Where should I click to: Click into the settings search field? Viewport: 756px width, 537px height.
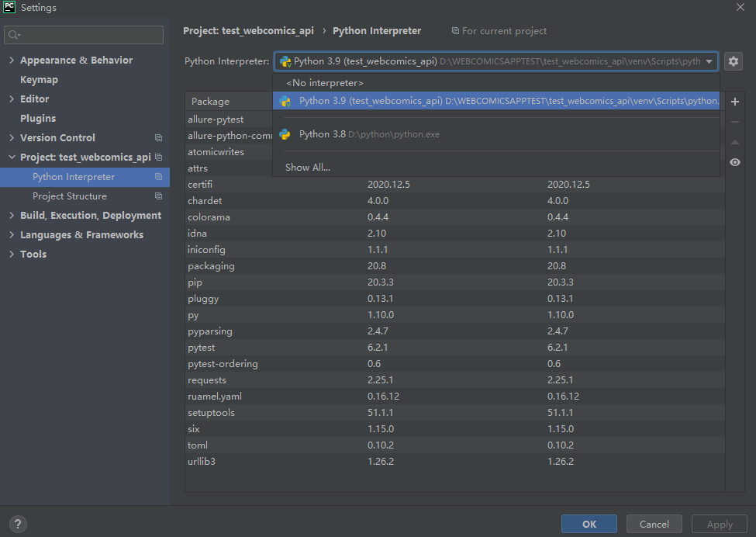tap(84, 35)
